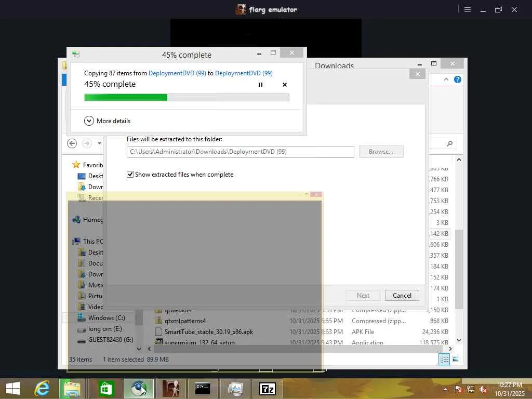Viewport: 532px width, 399px height.
Task: Go back in Explorer navigation
Action: click(72, 143)
